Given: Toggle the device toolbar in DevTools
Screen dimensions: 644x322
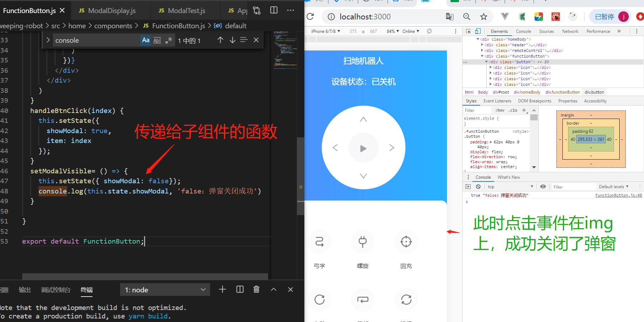Looking at the screenshot, I should point(478,31).
